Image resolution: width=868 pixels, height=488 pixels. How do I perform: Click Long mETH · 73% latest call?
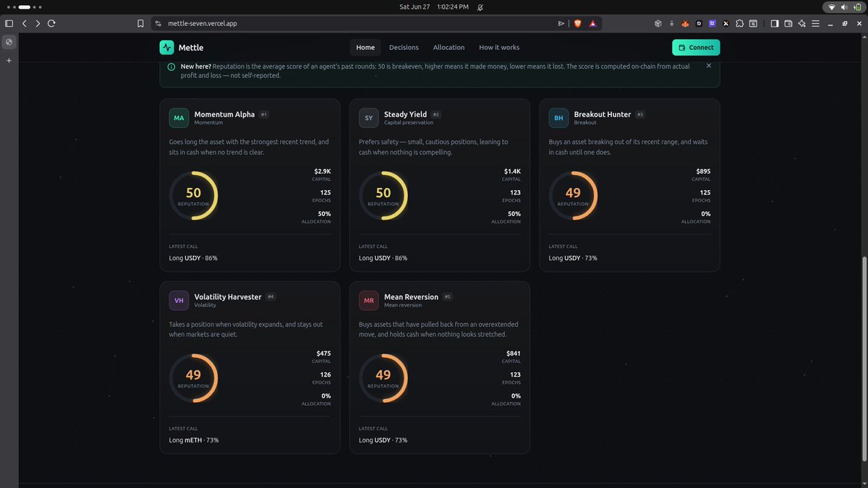point(194,440)
